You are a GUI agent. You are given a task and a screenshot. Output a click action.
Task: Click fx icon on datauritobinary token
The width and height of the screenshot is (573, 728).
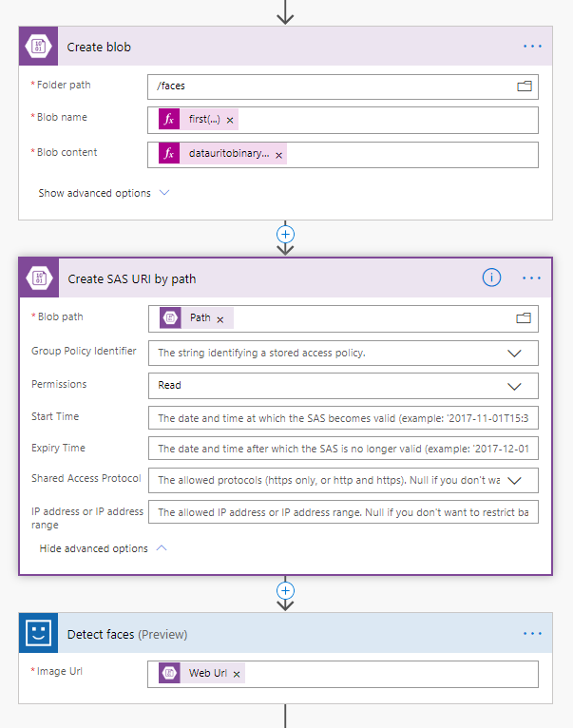pos(169,154)
